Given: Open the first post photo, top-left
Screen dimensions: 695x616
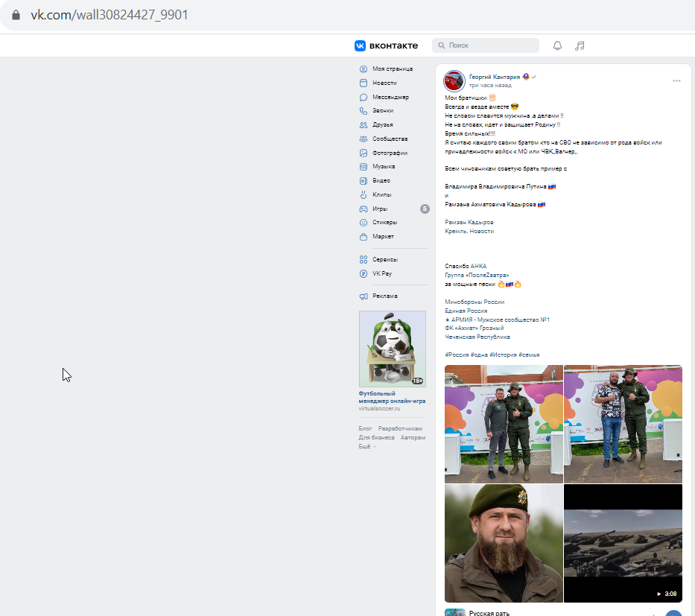Looking at the screenshot, I should [504, 424].
